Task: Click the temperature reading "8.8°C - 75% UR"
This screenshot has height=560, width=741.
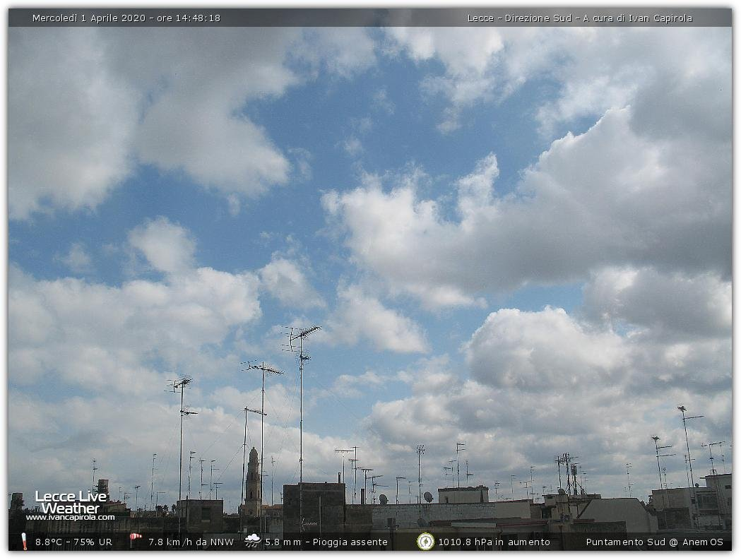Action: coord(73,542)
